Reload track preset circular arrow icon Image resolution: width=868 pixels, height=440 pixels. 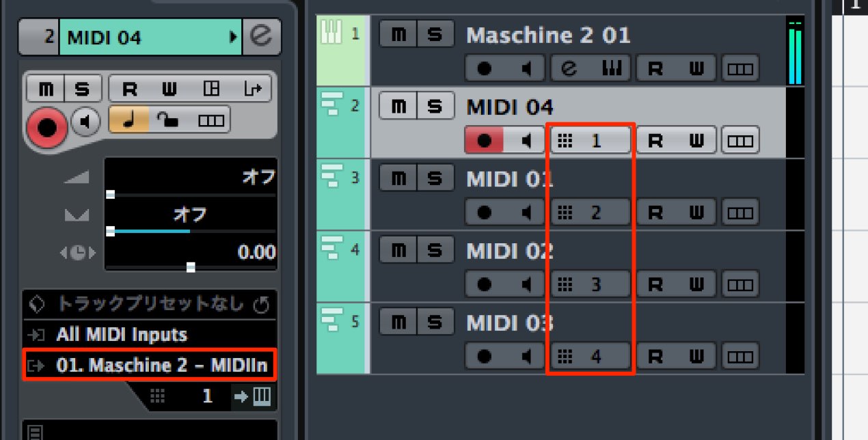click(260, 305)
